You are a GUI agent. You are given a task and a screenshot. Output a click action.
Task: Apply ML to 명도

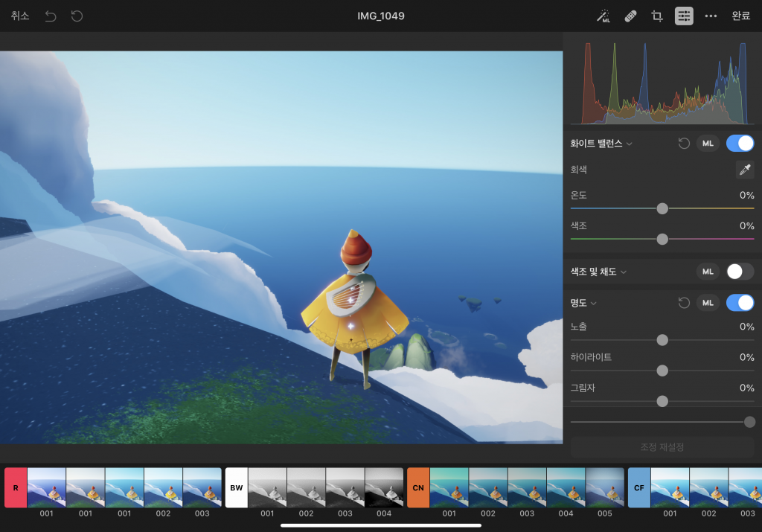click(708, 303)
